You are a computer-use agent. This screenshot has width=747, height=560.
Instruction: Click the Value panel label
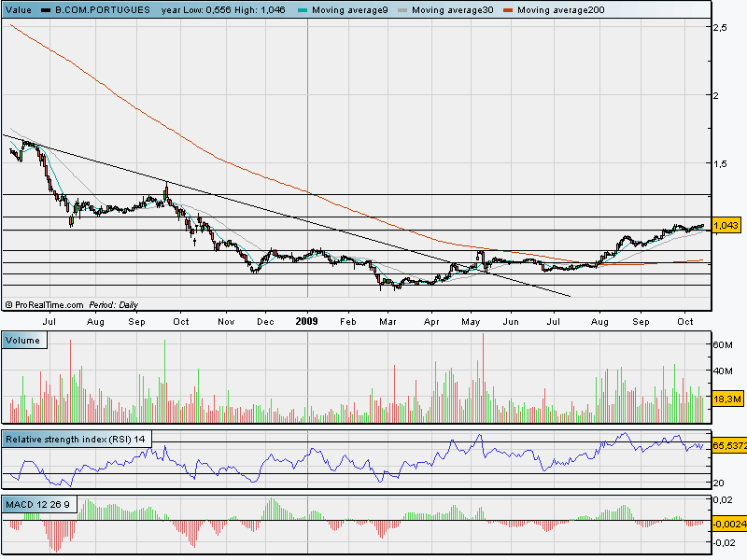[19, 10]
